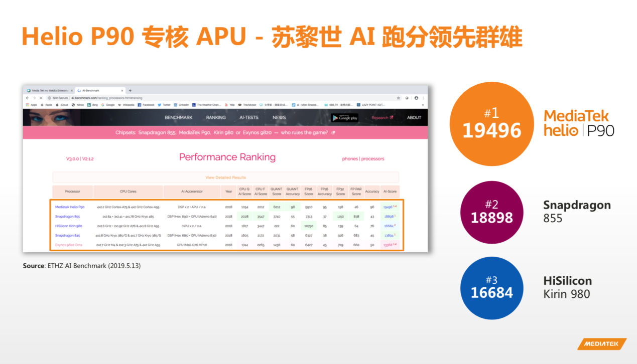Select the V2.1.2 version link

coord(88,159)
